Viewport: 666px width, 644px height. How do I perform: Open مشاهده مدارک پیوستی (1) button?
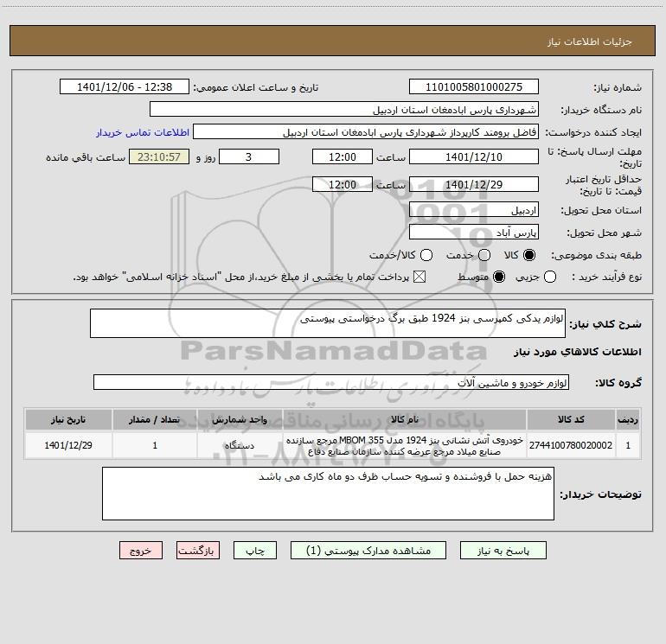368,551
